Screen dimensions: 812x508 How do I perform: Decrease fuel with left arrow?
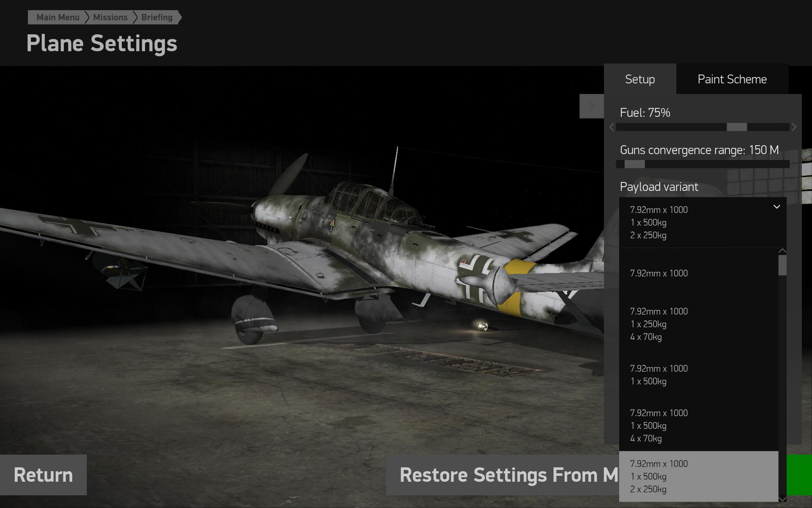point(612,127)
